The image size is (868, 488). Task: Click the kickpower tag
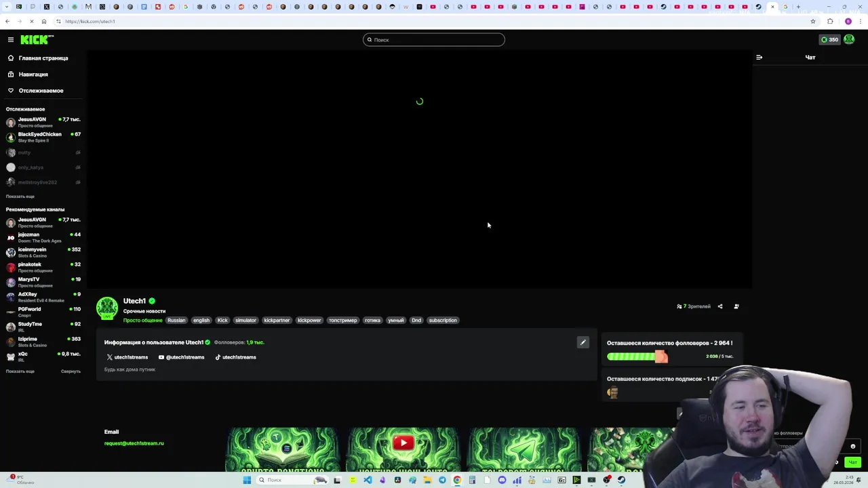(x=309, y=321)
